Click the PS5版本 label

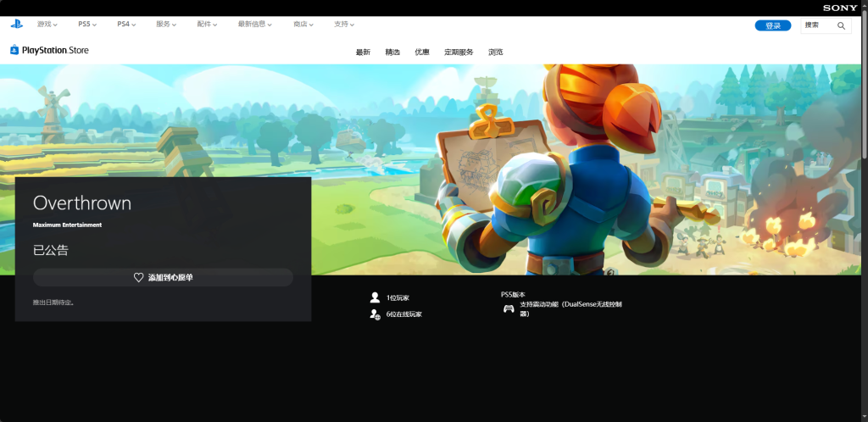(513, 295)
